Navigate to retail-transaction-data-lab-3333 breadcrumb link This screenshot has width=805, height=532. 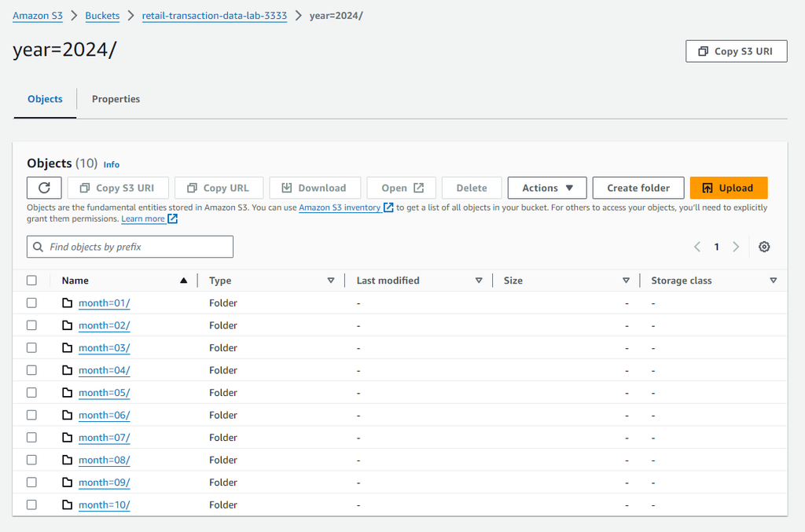[214, 15]
